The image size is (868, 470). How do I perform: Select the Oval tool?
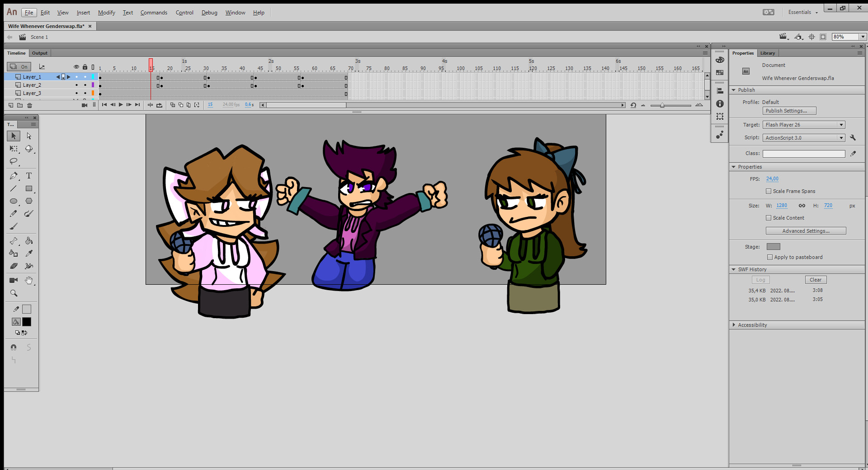point(14,201)
